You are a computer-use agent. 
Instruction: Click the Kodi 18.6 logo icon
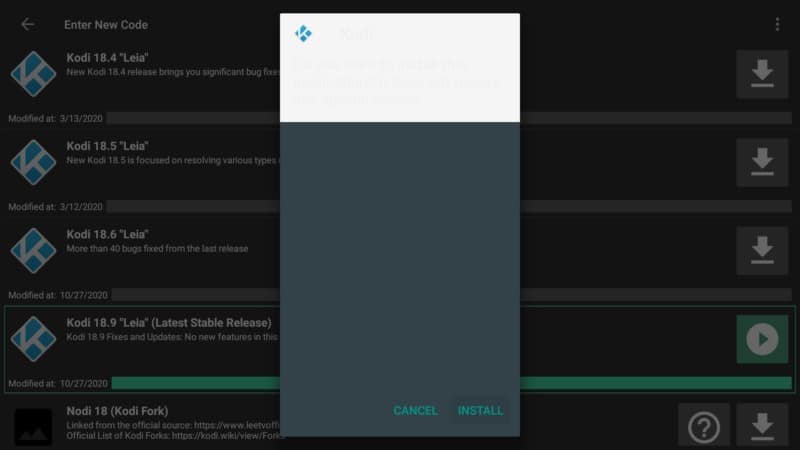(x=33, y=251)
